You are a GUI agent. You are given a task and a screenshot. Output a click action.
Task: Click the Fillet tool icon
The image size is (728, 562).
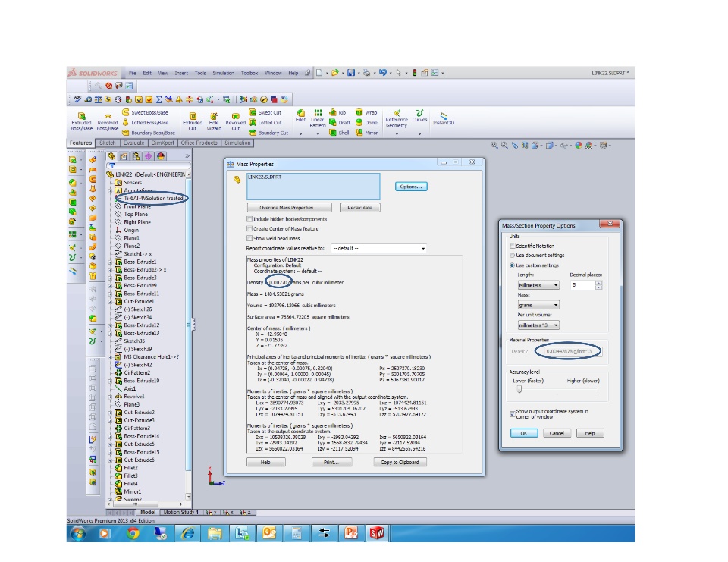300,116
